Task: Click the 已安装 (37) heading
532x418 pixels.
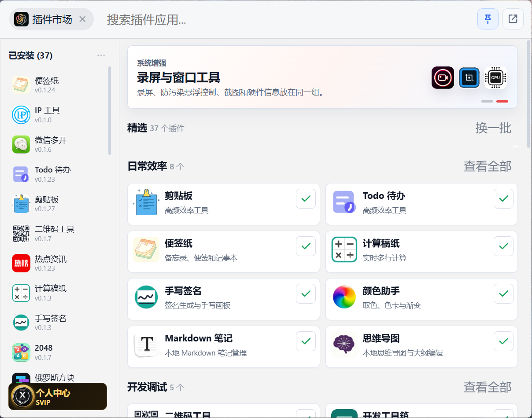Action: [x=31, y=55]
